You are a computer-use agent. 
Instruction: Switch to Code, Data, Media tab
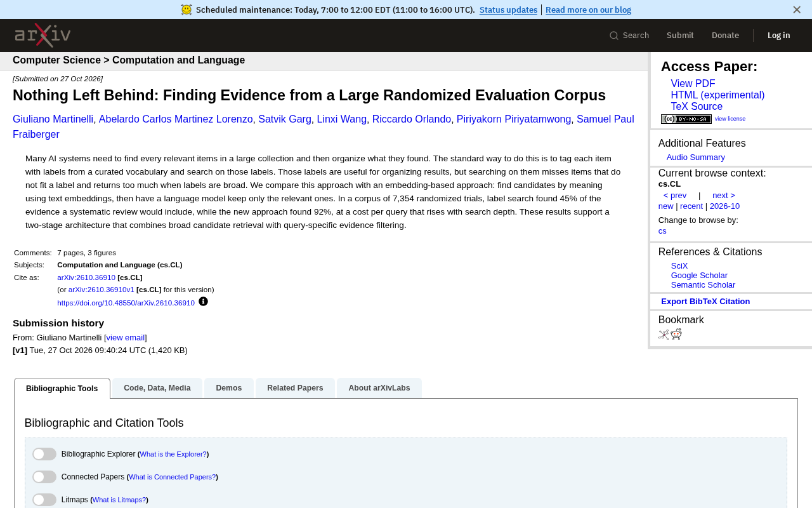point(157,388)
